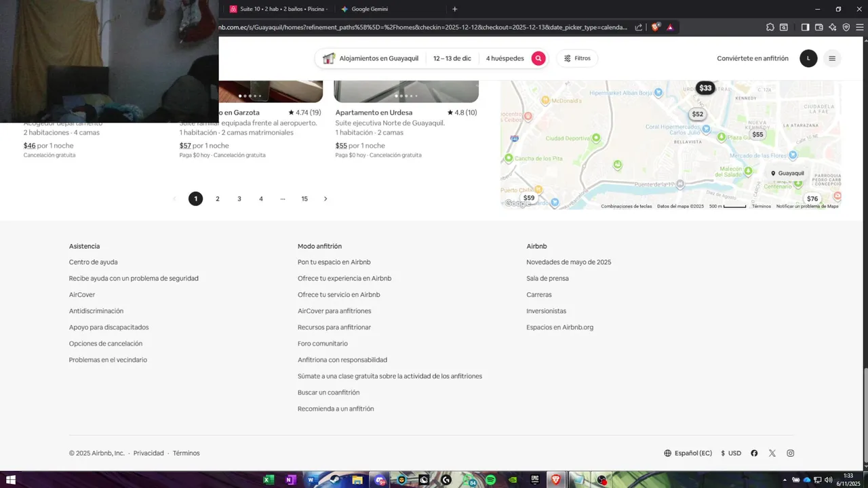The height and width of the screenshot is (488, 868).
Task: Select current results page 1
Action: click(x=195, y=199)
